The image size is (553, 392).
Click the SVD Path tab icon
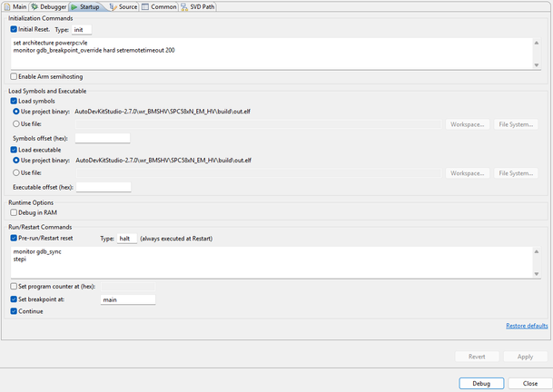point(184,7)
